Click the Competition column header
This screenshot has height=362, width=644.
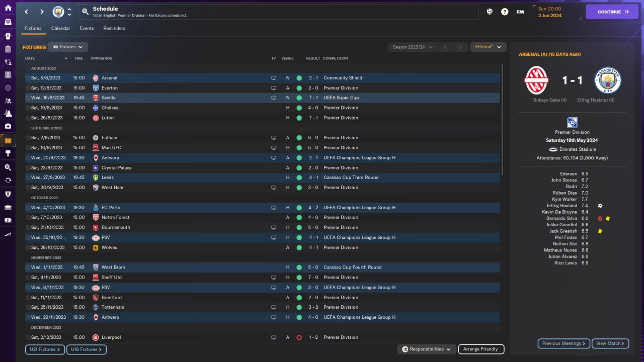pyautogui.click(x=336, y=58)
